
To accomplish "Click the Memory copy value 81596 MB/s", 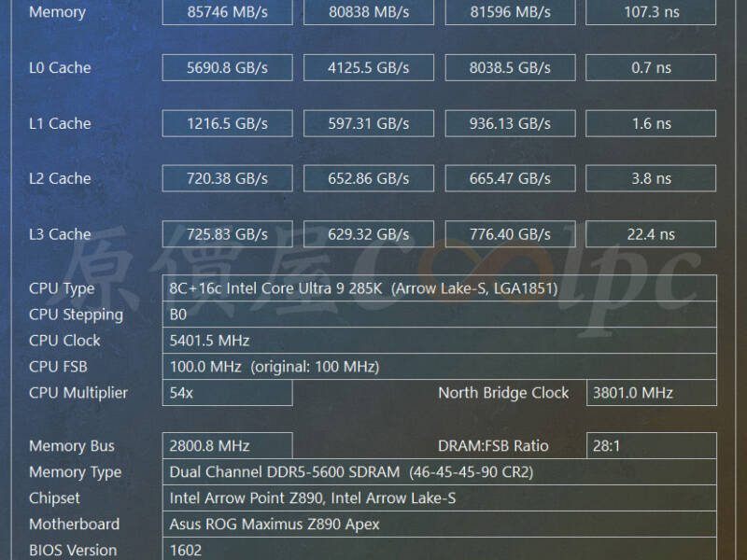I will pos(510,12).
